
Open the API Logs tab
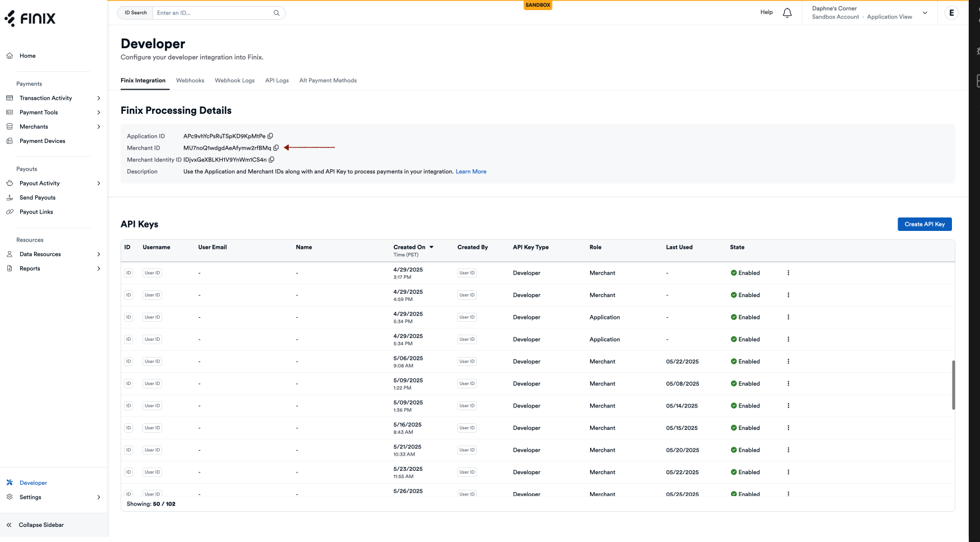point(277,80)
